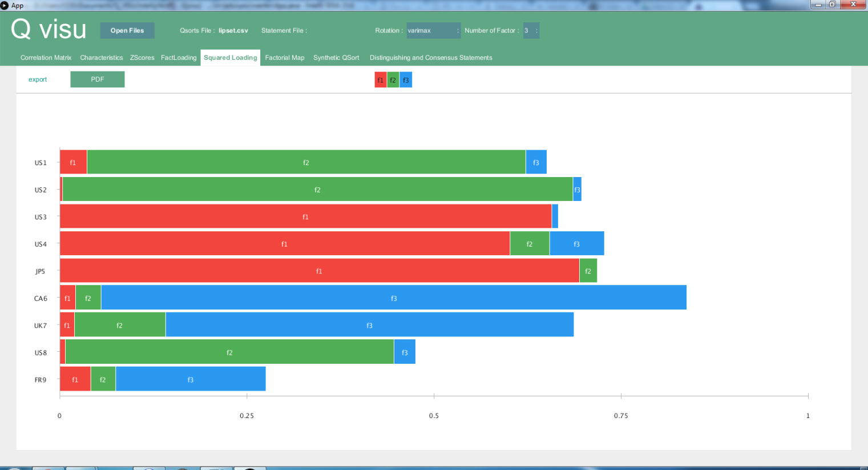868x470 pixels.
Task: Click the green f2 segment of US4
Action: coord(530,243)
